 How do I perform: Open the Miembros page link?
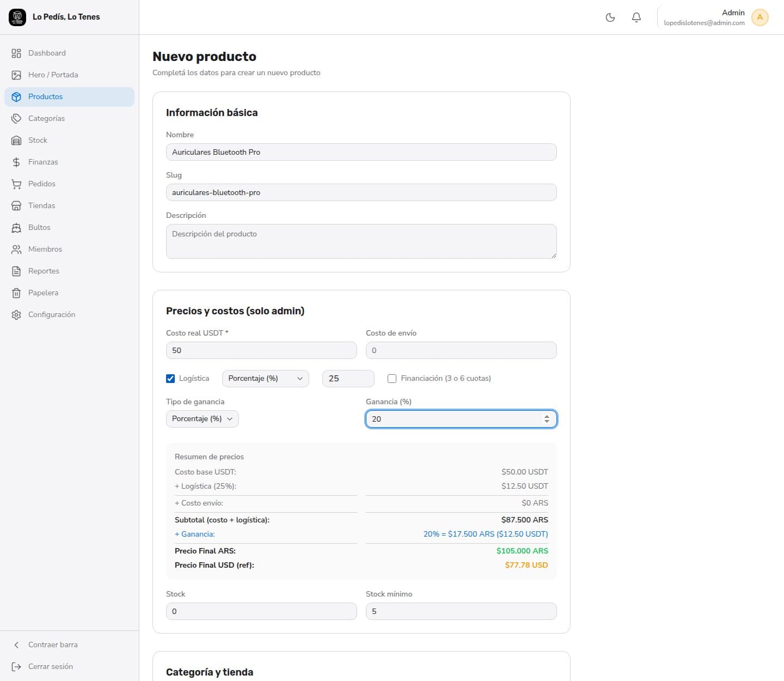(69, 250)
